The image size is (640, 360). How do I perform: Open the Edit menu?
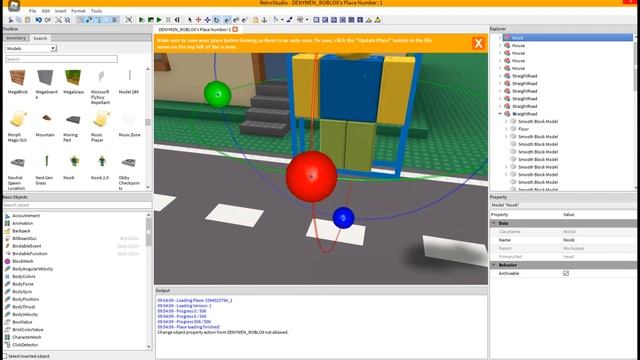(x=46, y=11)
